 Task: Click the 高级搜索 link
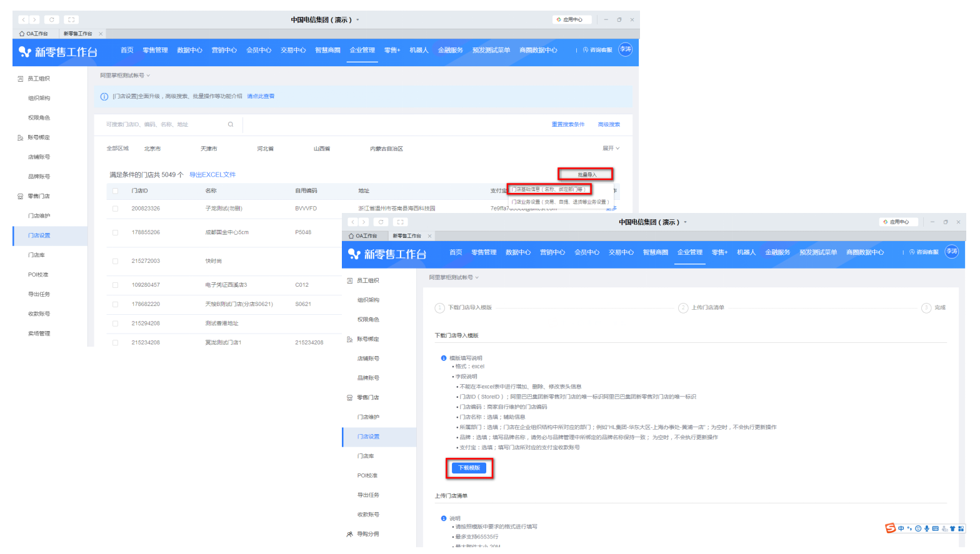(609, 124)
